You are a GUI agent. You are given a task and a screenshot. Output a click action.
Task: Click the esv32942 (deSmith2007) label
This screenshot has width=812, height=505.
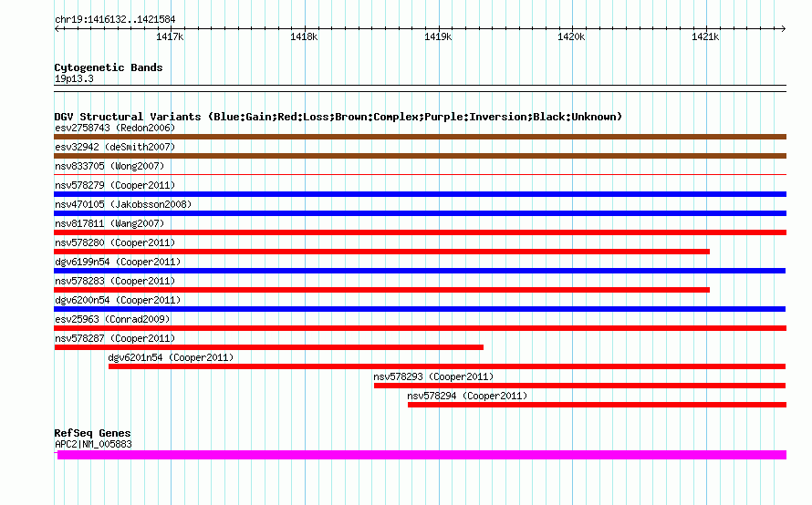[x=115, y=147]
